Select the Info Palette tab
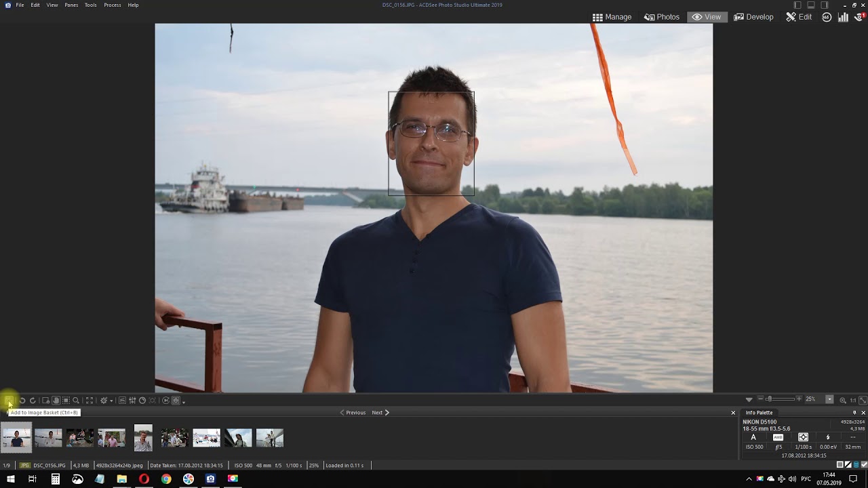 [759, 413]
